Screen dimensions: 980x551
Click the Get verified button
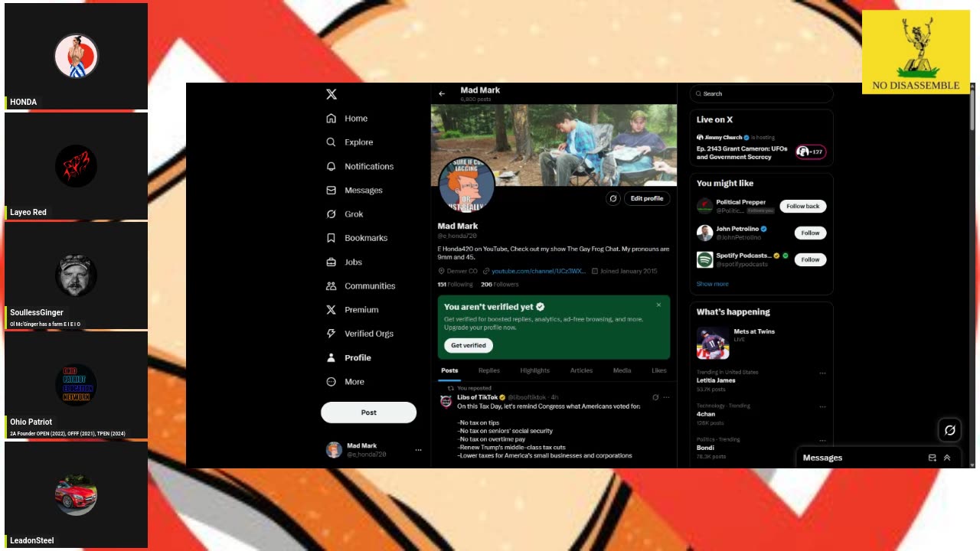tap(468, 345)
